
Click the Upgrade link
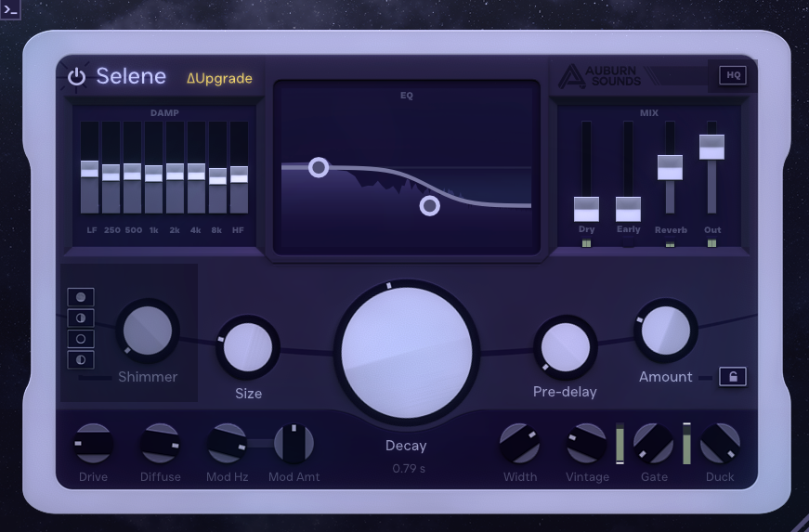[x=219, y=78]
